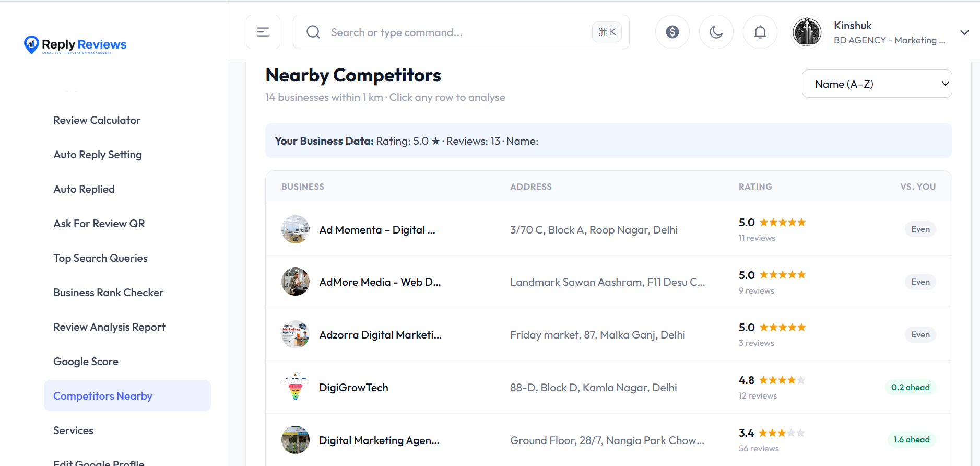Image resolution: width=980 pixels, height=466 pixels.
Task: Toggle the sidebar hamburger menu
Action: (263, 32)
